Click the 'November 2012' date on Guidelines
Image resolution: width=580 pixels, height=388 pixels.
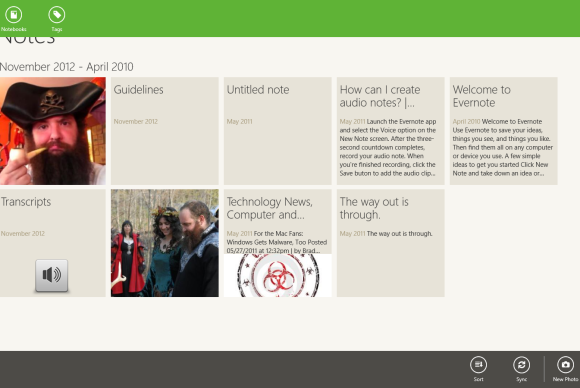pos(135,122)
